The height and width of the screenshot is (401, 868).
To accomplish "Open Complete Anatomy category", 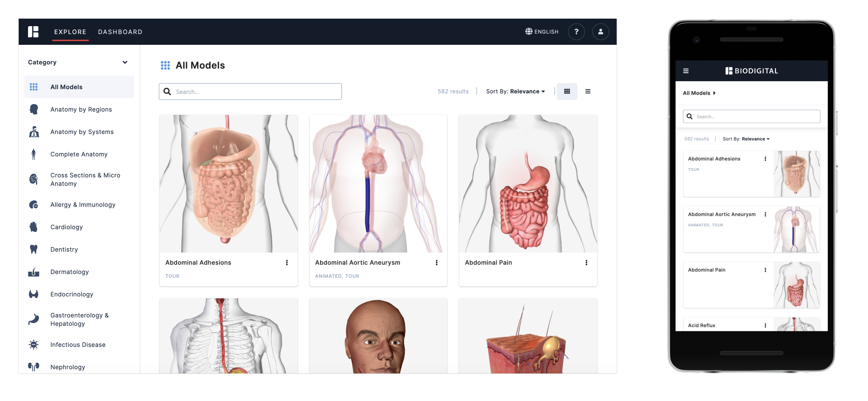I will (79, 154).
